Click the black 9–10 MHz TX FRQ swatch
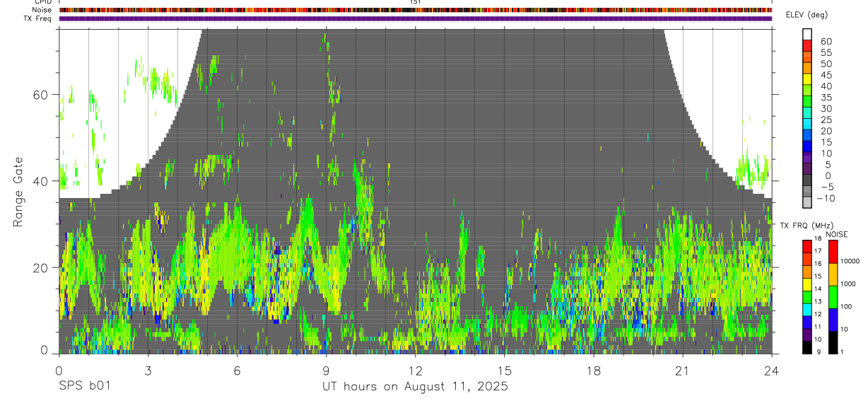868x401 pixels. click(807, 347)
